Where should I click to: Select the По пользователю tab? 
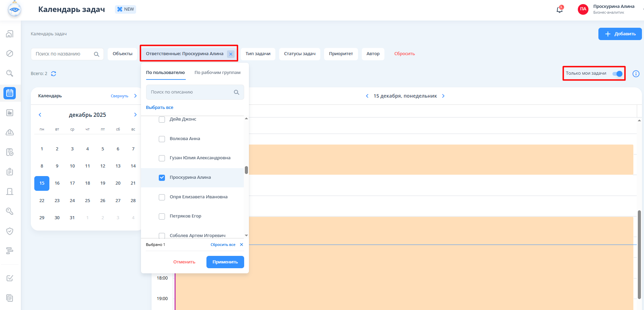(x=165, y=73)
